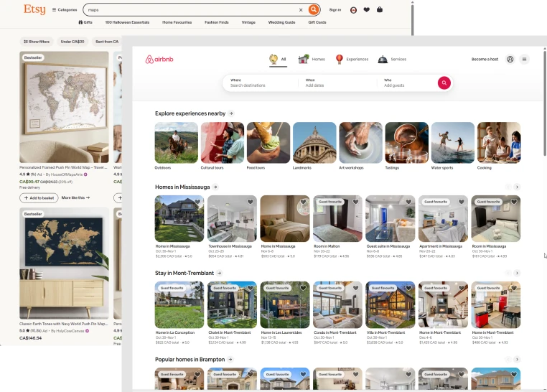Favourite the Villa in Mont-Tremblant heart
The height and width of the screenshot is (392, 547).
[408, 288]
